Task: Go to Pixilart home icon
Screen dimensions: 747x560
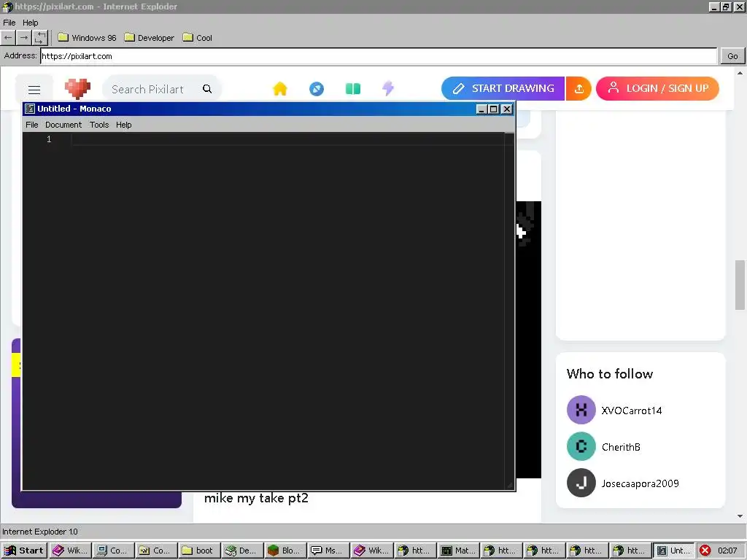Action: [280, 88]
